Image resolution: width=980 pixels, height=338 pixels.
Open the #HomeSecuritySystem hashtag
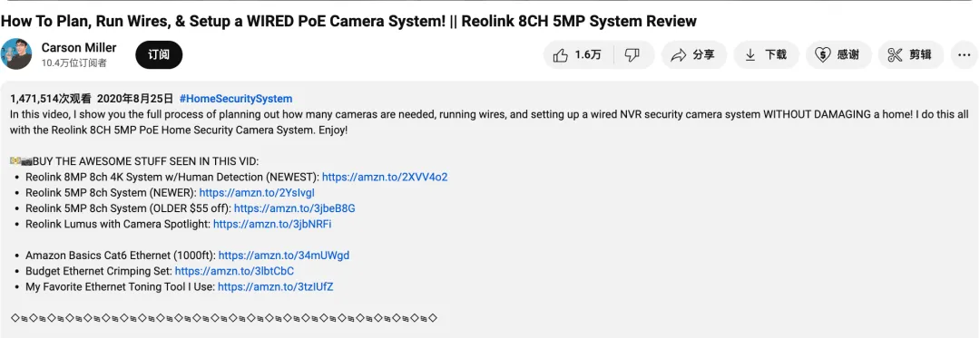(x=236, y=99)
